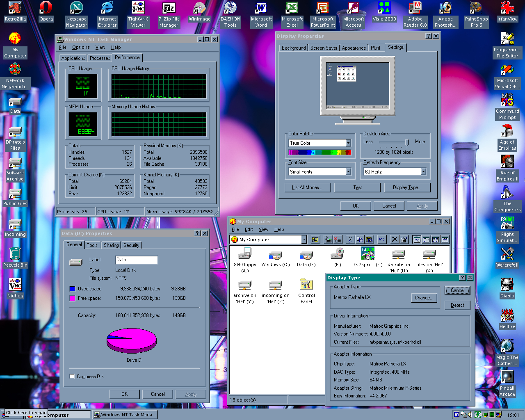Image resolution: width=525 pixels, height=420 pixels.
Task: Open the Screen Saver tab
Action: (x=324, y=48)
